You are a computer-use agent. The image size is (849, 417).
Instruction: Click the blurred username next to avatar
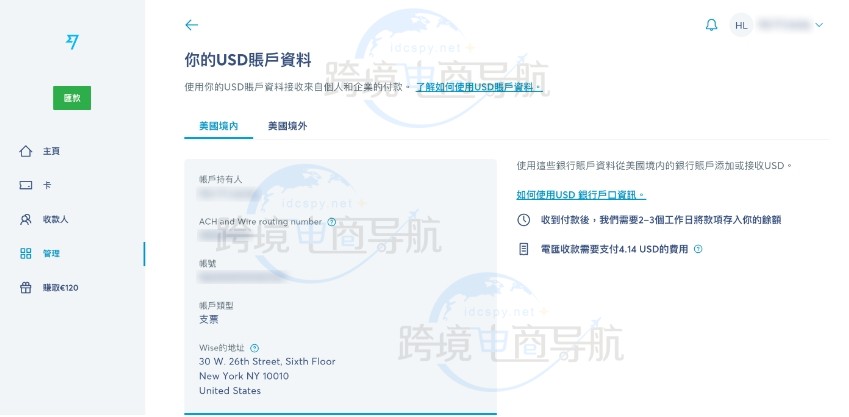pyautogui.click(x=784, y=25)
